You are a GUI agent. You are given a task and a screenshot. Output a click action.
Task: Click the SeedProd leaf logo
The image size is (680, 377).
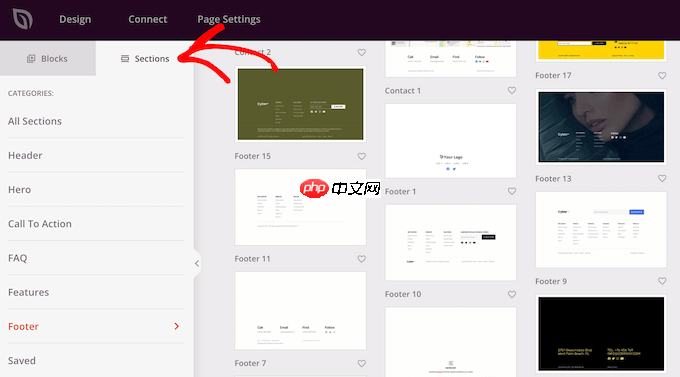tap(23, 19)
